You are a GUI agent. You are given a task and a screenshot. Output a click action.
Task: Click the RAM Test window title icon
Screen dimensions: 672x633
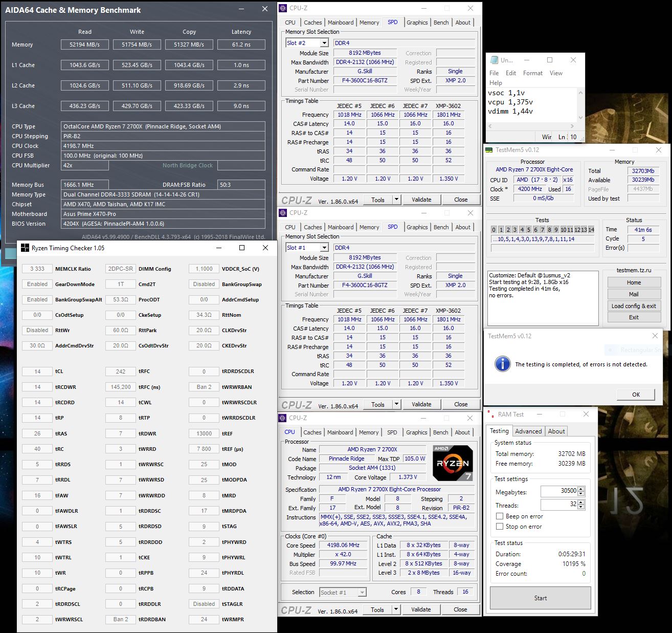tap(490, 414)
